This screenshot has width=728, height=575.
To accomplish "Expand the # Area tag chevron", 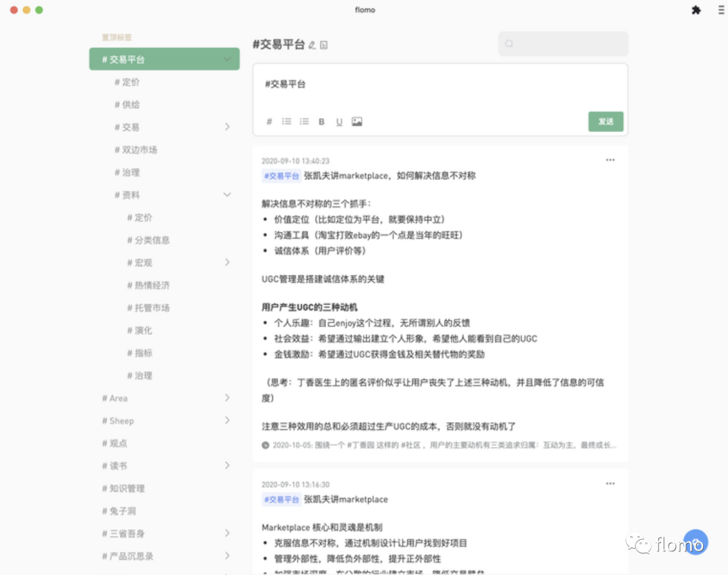I will coord(227,398).
